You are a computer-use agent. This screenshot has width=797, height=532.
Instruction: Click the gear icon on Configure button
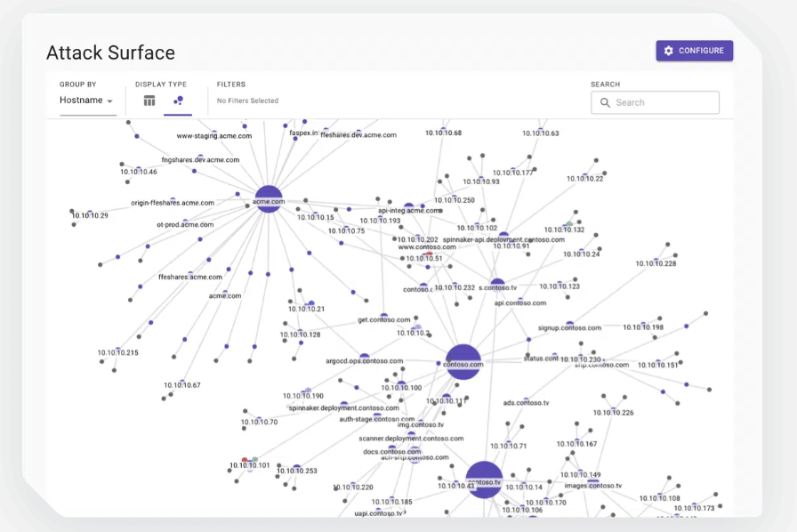coord(669,51)
